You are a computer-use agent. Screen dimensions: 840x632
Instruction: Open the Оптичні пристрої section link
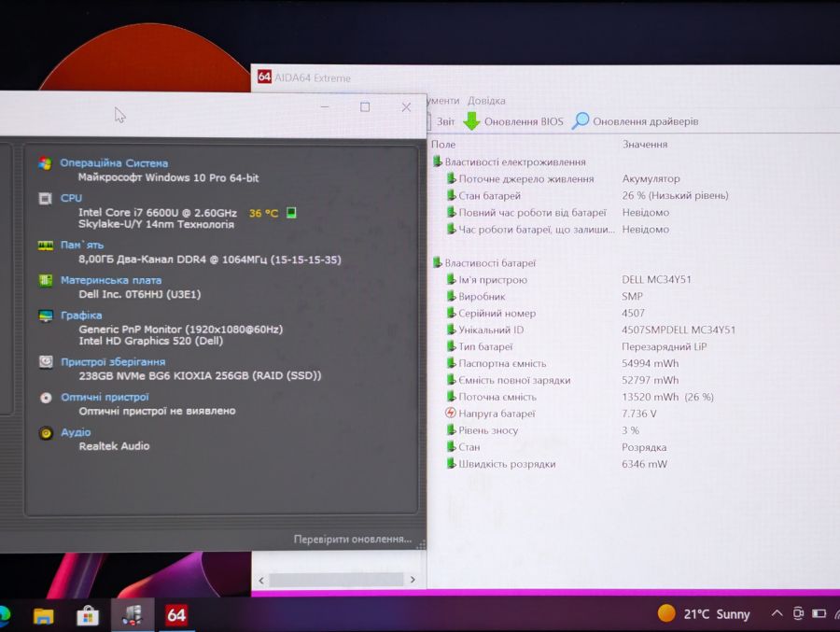(105, 397)
